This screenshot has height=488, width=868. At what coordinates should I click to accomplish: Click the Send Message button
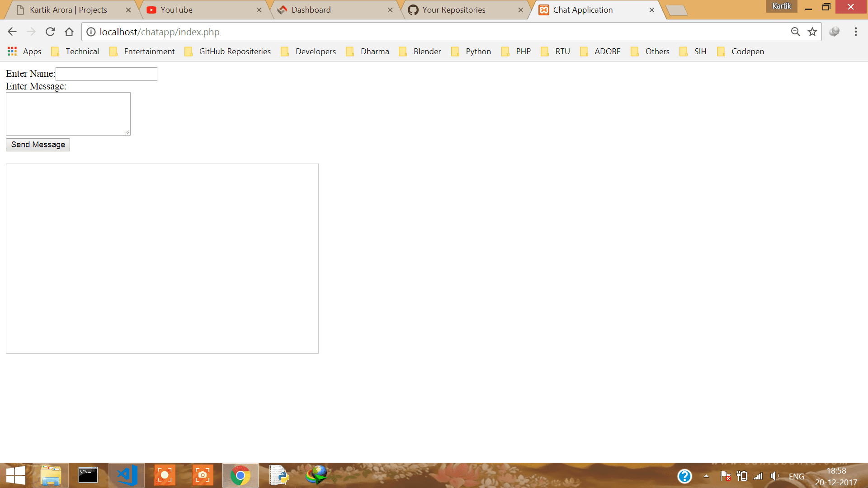coord(38,145)
